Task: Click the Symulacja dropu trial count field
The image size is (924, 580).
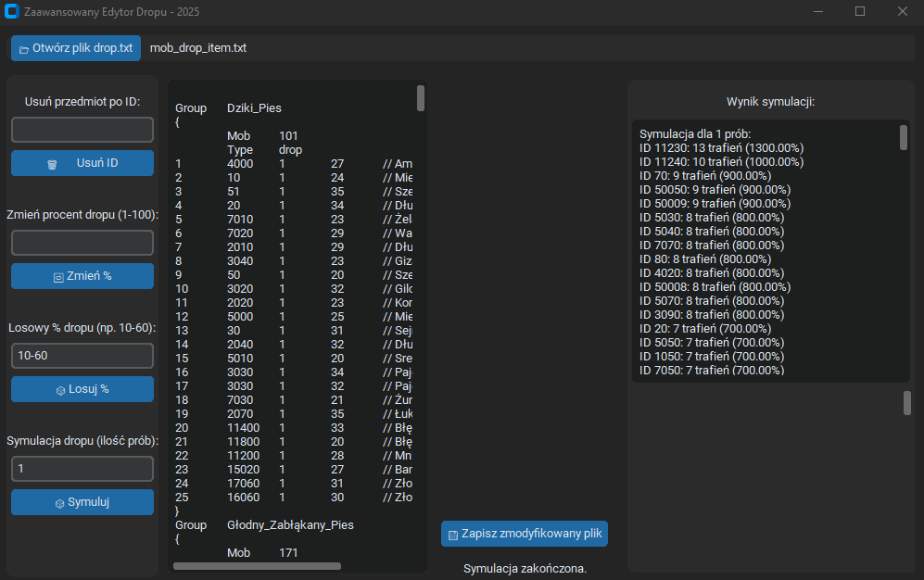Action: (82, 469)
